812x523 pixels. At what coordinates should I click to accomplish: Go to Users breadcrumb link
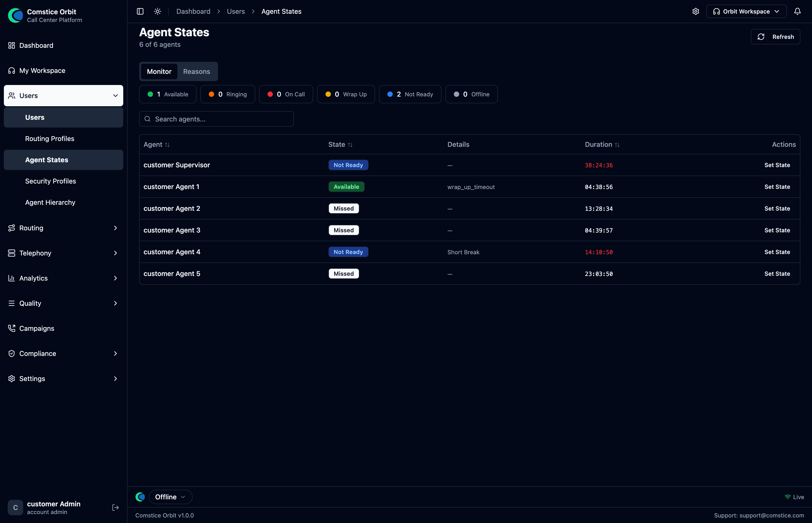pos(236,12)
